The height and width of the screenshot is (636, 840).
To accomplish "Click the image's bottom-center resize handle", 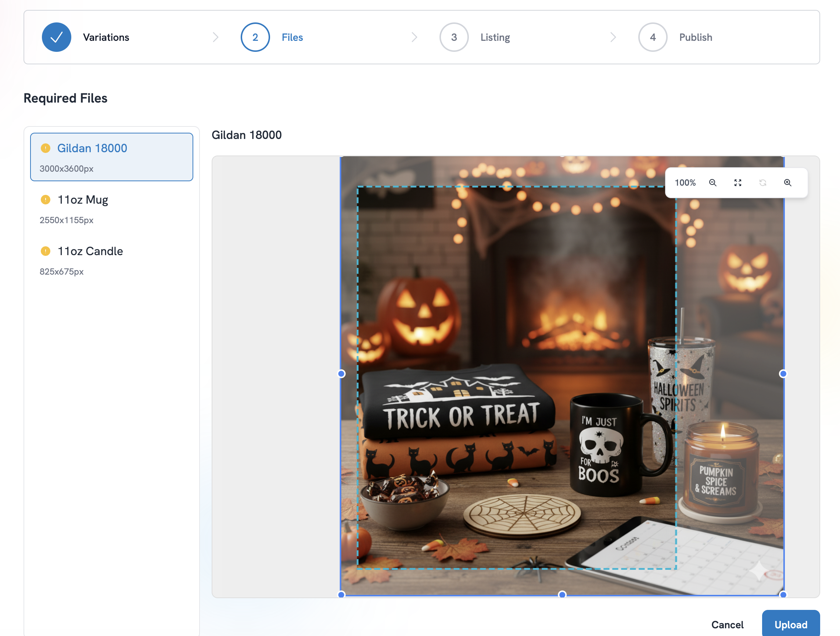I will [562, 594].
